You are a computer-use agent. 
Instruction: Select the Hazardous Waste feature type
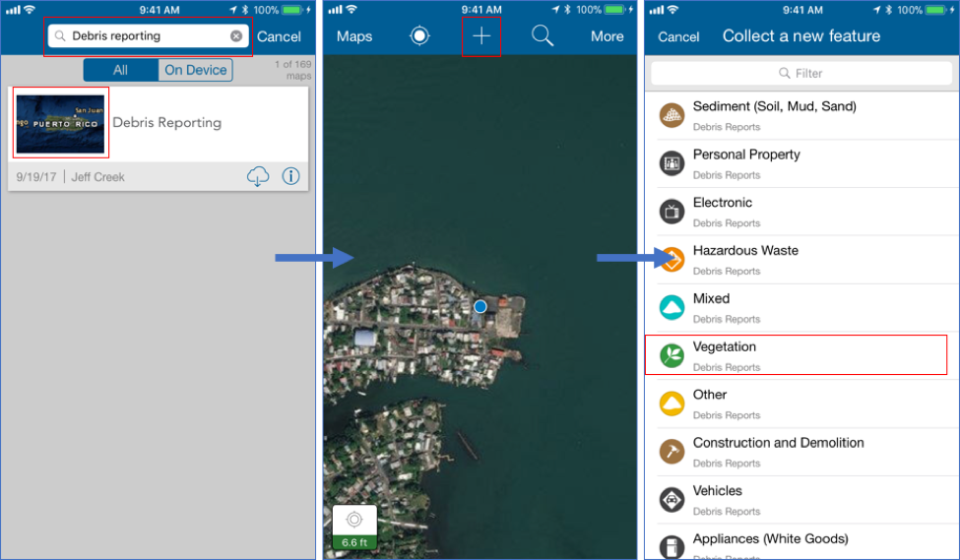pos(801,260)
